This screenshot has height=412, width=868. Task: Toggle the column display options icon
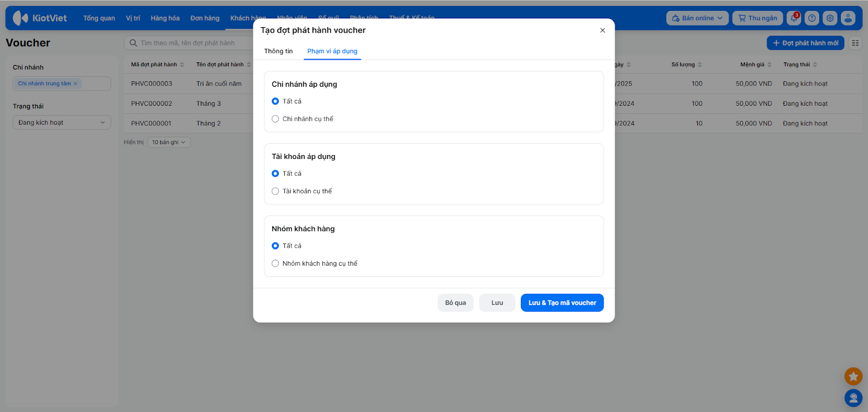coord(856,43)
